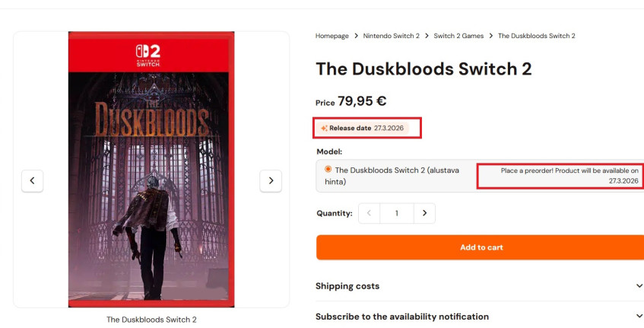
Task: Click the product title heading
Action: (424, 69)
